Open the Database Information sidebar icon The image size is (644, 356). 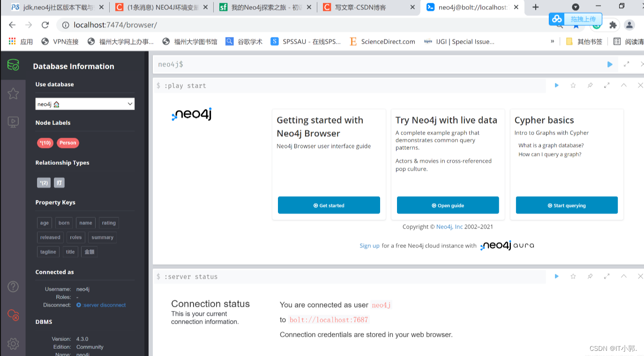click(x=13, y=65)
